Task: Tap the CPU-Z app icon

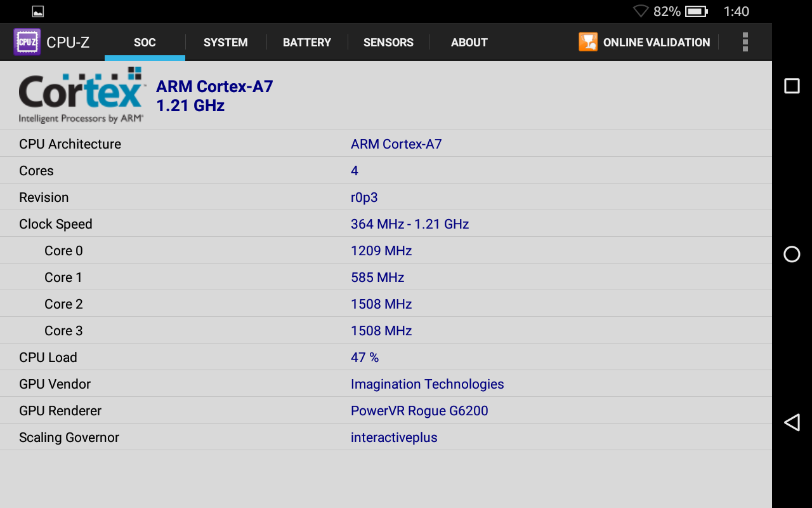Action: point(27,42)
